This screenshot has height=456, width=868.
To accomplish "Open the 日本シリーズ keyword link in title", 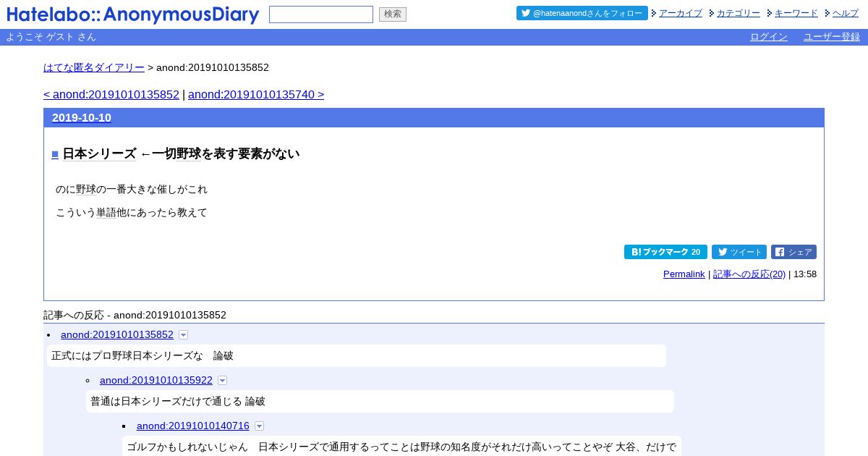I will pos(99,154).
